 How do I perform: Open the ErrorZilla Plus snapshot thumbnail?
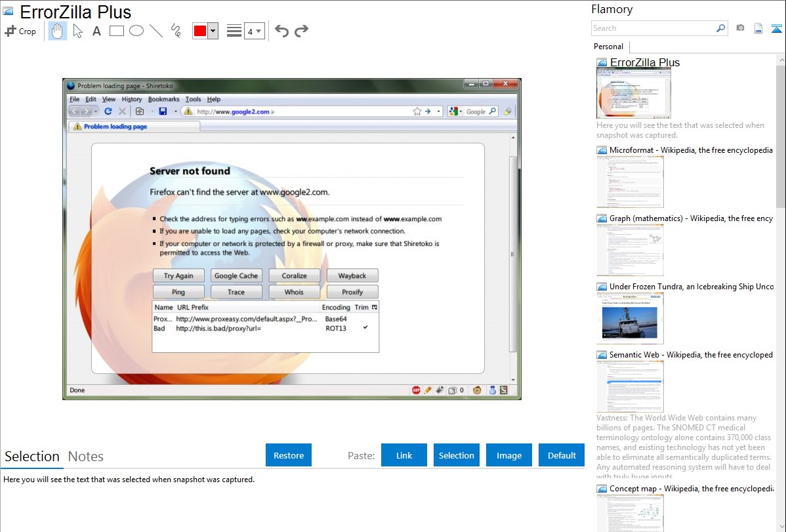tap(634, 94)
